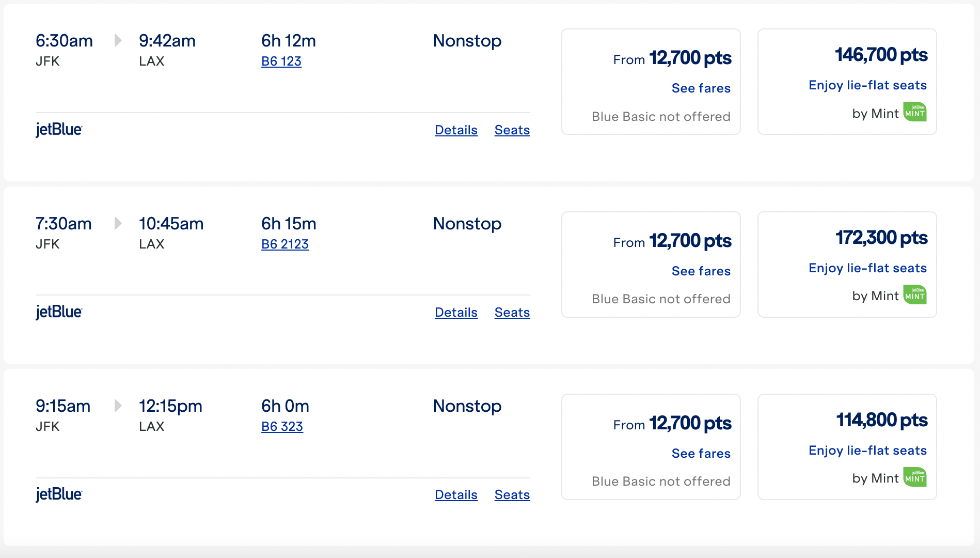Screen dimensions: 980x558
Task: Open flight number B6 323 link
Action: tap(282, 426)
